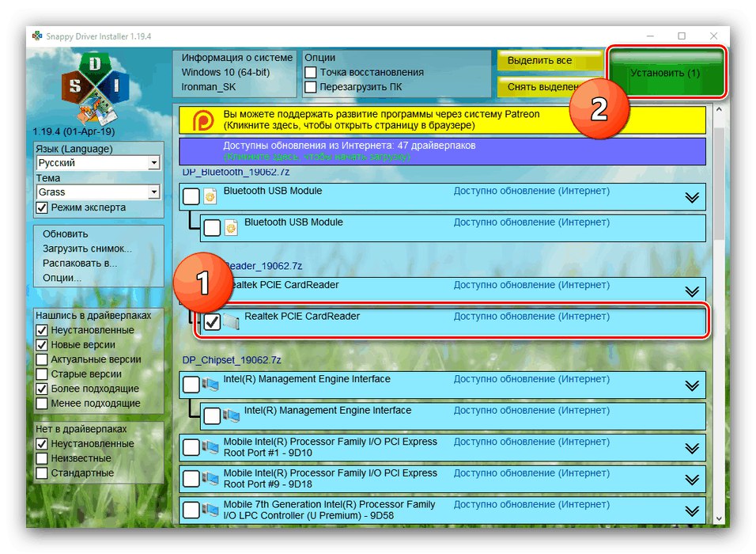Click the scrollbar up arrow
Viewport: 756px width, 554px height.
(718, 109)
